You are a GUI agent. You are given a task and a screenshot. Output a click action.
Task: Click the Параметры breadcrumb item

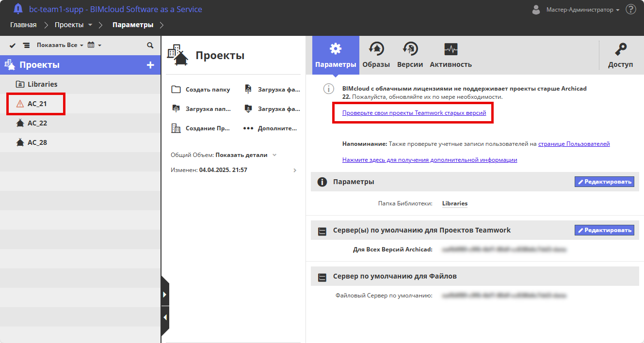click(133, 25)
